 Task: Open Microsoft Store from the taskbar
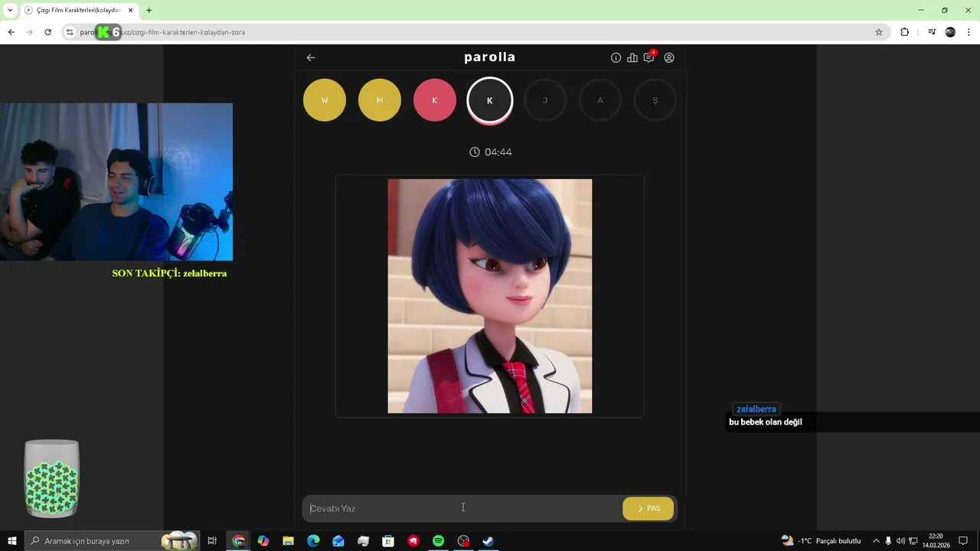point(388,541)
